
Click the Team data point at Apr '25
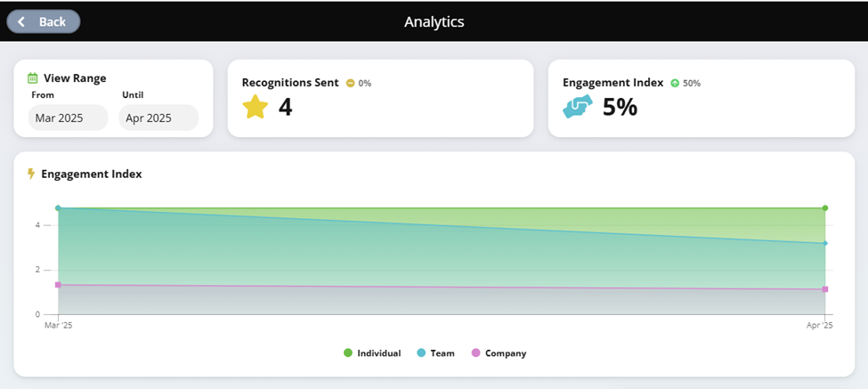point(824,243)
